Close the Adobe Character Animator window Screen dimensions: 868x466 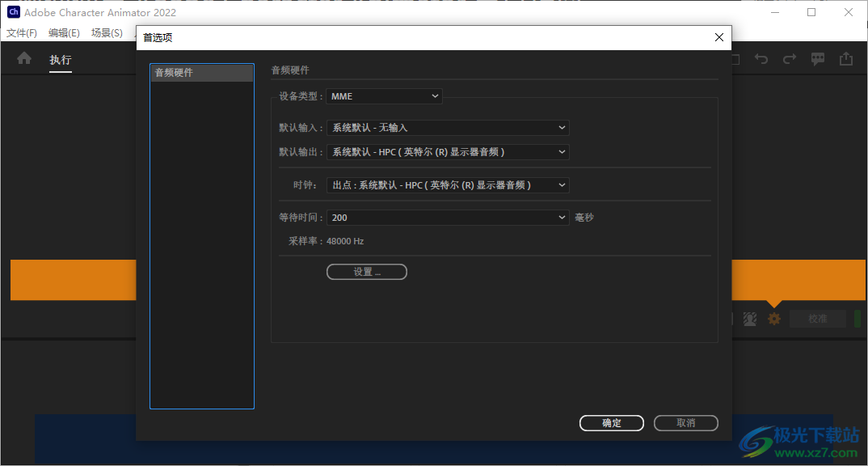coord(848,12)
